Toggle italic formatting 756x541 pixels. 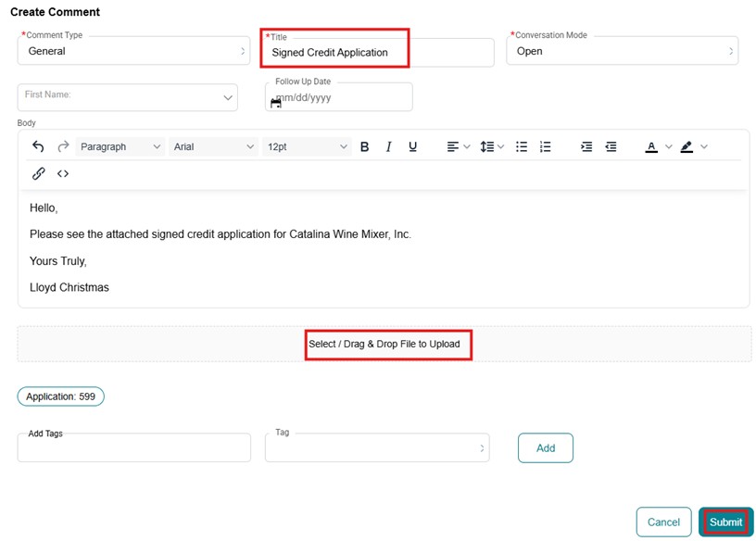(x=388, y=146)
